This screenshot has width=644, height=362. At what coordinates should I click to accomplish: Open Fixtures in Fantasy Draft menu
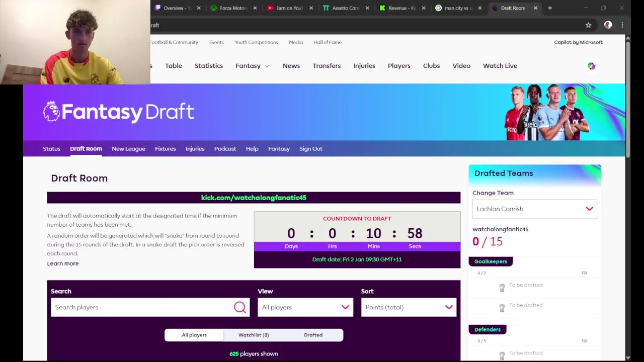(166, 149)
